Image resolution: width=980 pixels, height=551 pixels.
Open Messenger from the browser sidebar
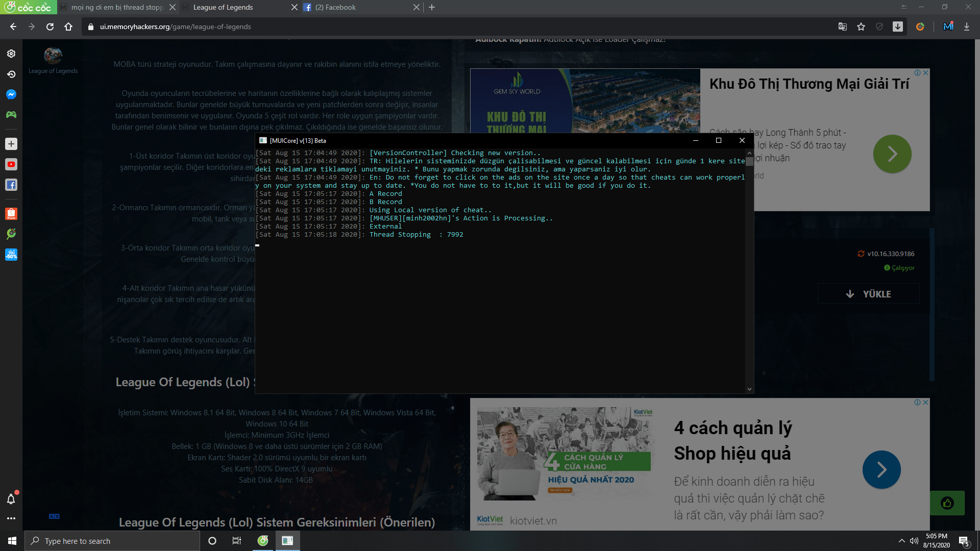pyautogui.click(x=11, y=94)
